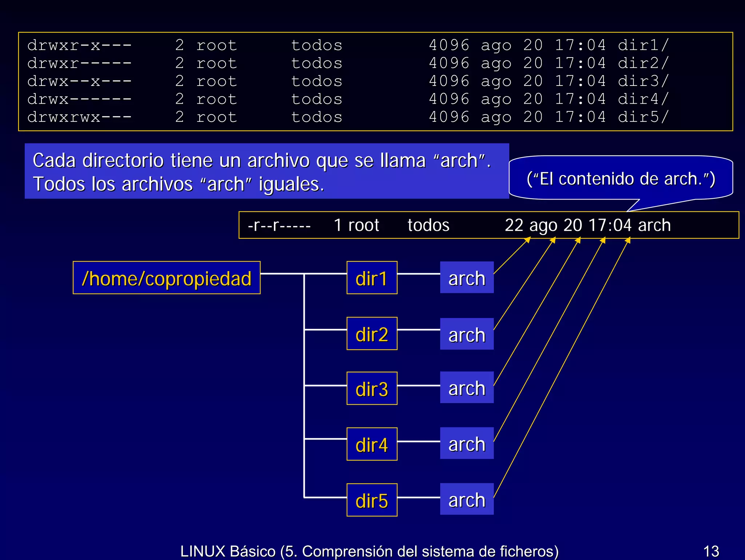The width and height of the screenshot is (745, 560).
Task: Click "4096" size in dir5/ row
Action: click(449, 117)
